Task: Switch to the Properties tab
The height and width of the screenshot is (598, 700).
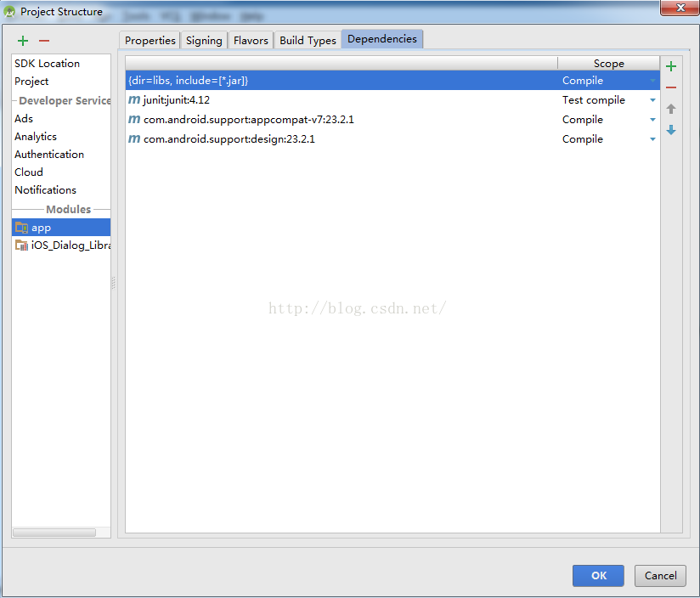Action: 150,40
